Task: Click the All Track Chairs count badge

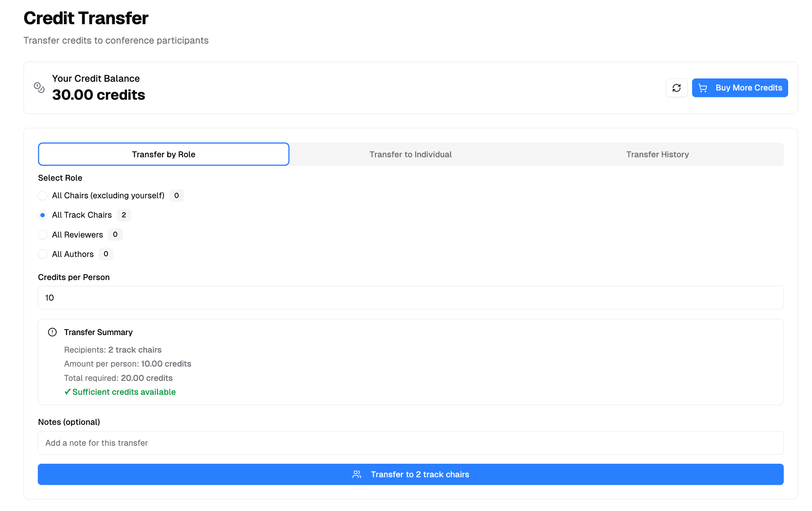Action: pos(124,215)
